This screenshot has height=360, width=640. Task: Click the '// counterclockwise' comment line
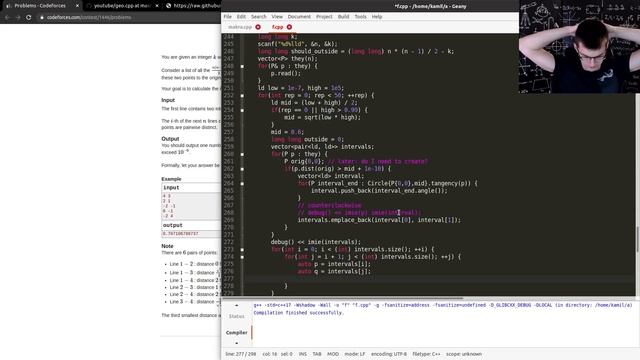pos(329,205)
